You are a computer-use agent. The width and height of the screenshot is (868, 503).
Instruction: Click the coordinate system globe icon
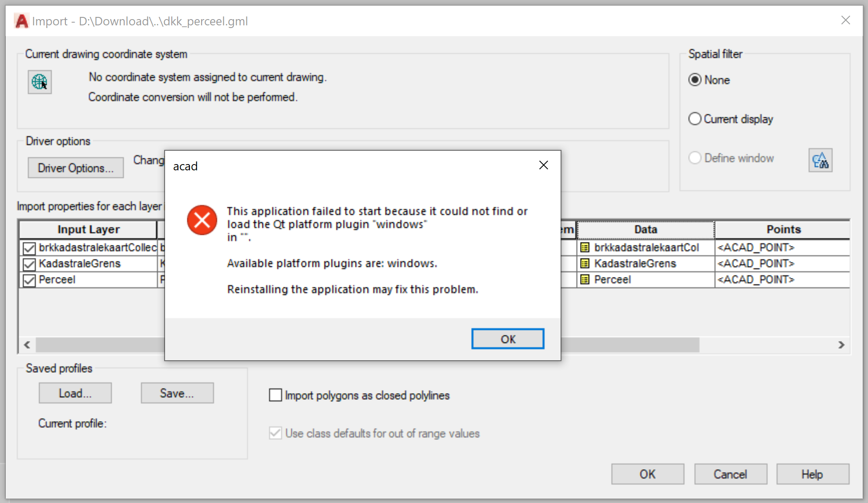tap(40, 82)
